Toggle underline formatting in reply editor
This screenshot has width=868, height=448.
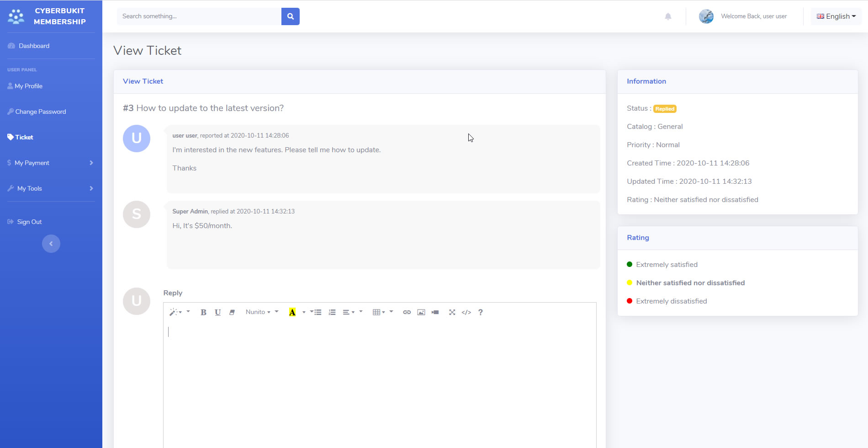(x=218, y=312)
